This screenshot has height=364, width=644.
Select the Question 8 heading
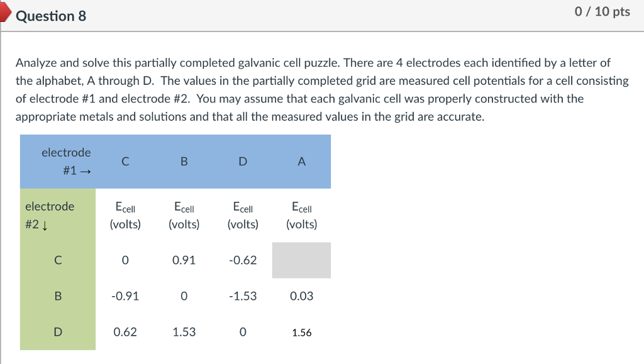[x=51, y=16]
